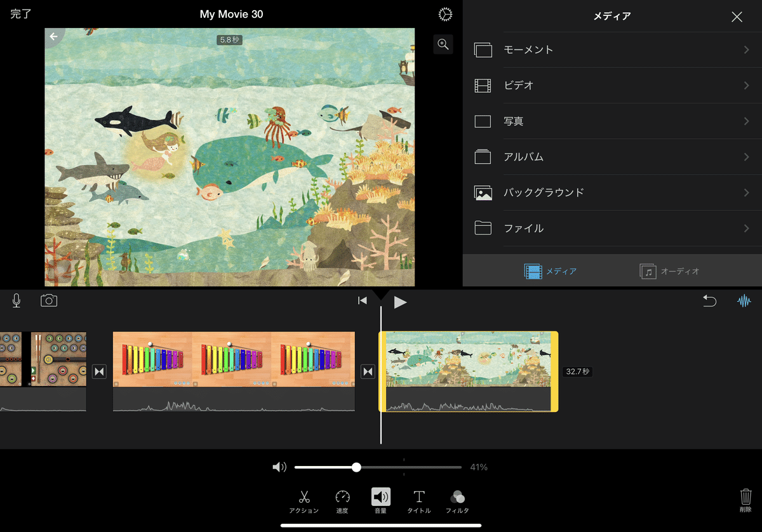
Task: Close the Media panel
Action: pyautogui.click(x=737, y=17)
